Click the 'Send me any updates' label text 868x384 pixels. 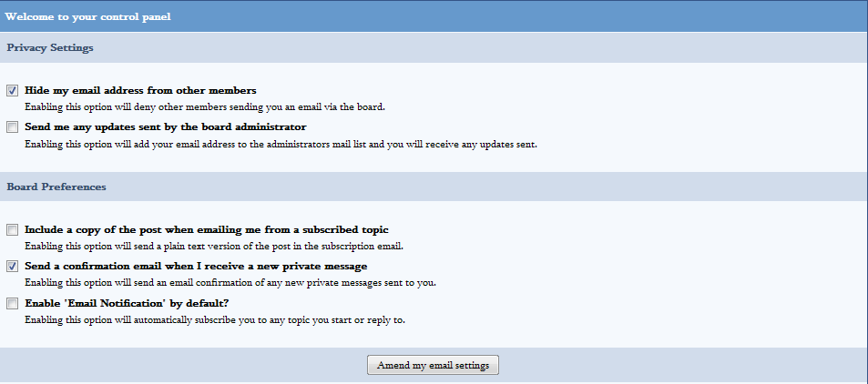(x=165, y=126)
